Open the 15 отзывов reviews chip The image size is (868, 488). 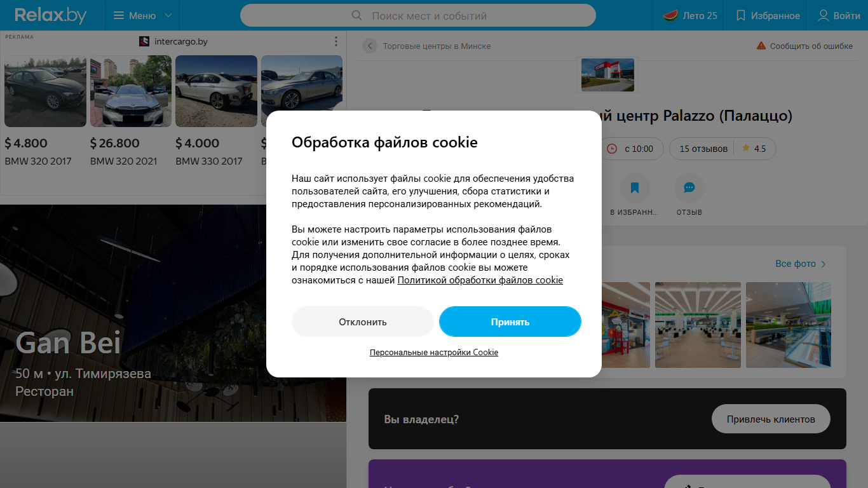[x=703, y=149]
